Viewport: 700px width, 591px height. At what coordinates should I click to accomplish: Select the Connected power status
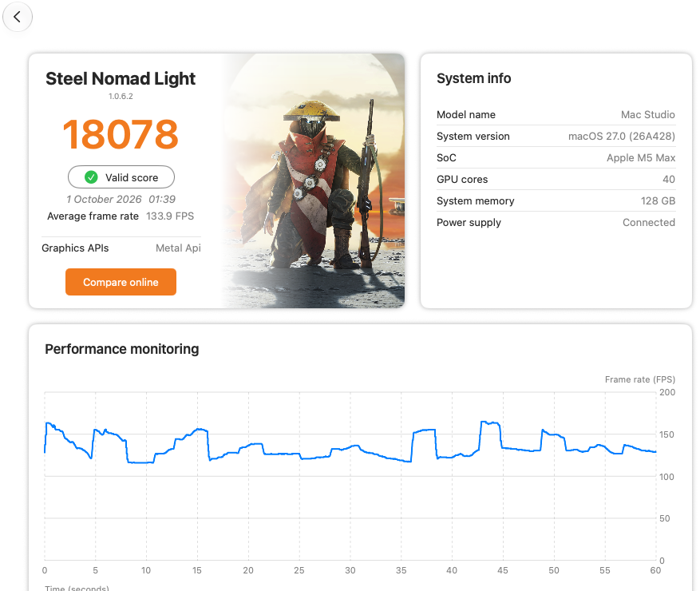point(649,223)
